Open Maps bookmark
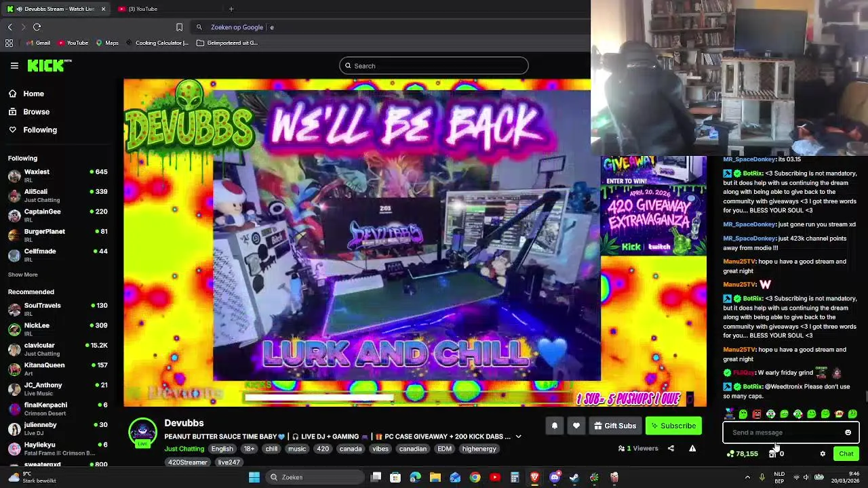This screenshot has height=488, width=868. click(107, 43)
